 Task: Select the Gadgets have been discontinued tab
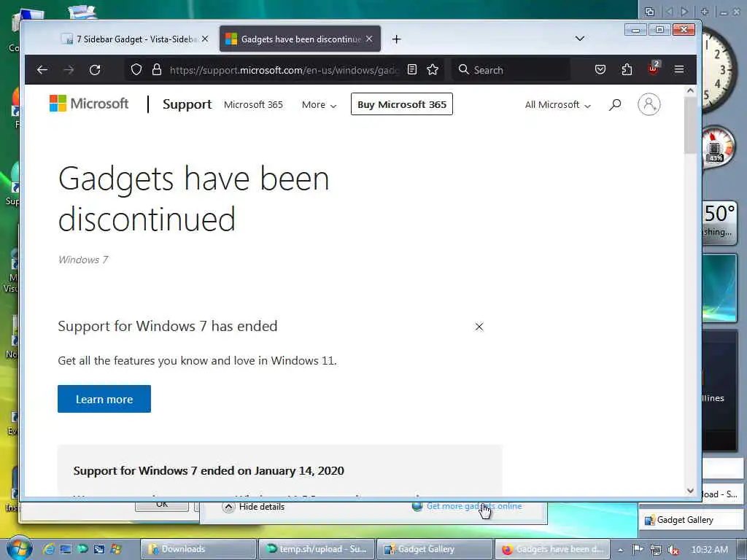(x=300, y=39)
